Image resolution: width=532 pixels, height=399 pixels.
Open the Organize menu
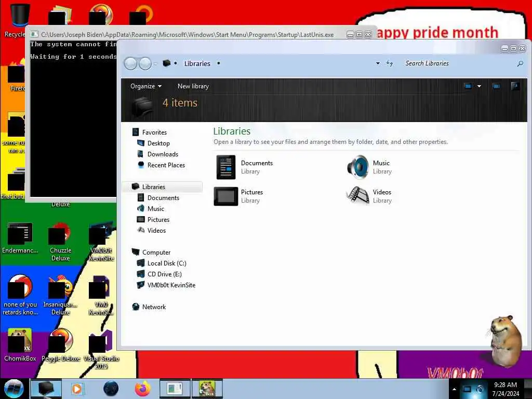146,86
